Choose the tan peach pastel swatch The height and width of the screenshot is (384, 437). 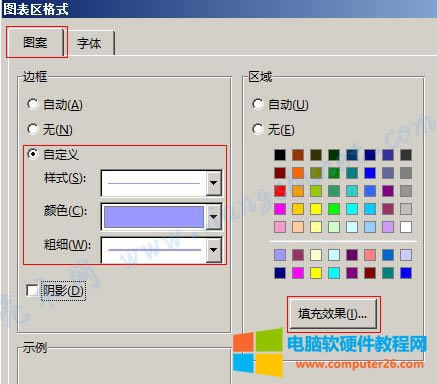[x=298, y=227]
